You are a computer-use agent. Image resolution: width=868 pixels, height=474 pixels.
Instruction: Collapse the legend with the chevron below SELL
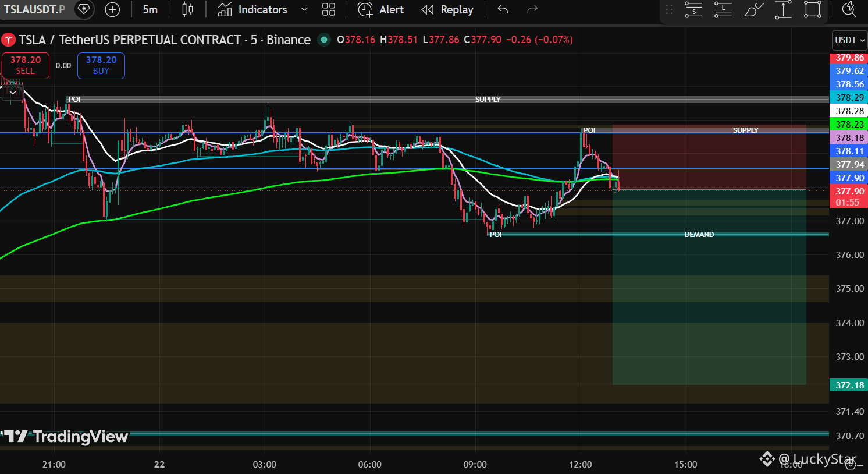(x=13, y=92)
